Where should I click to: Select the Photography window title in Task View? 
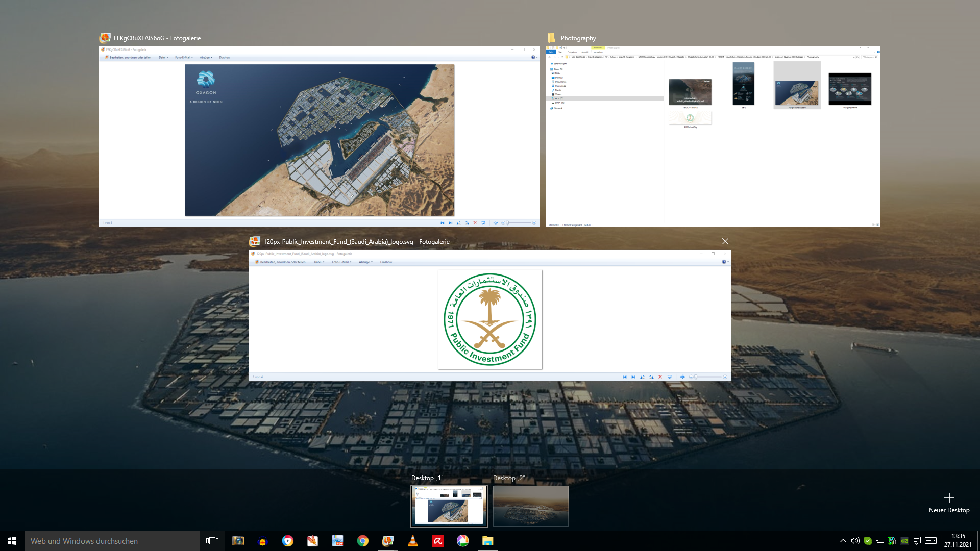point(578,38)
